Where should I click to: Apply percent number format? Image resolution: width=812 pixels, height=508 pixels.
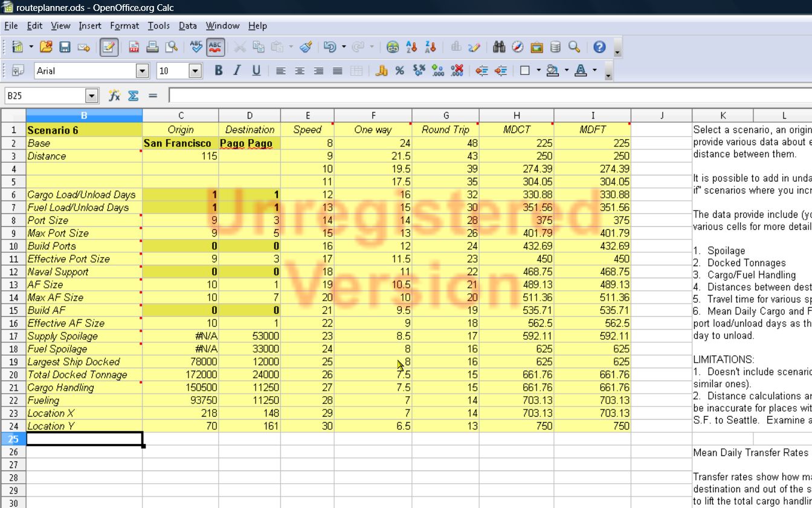click(x=399, y=71)
